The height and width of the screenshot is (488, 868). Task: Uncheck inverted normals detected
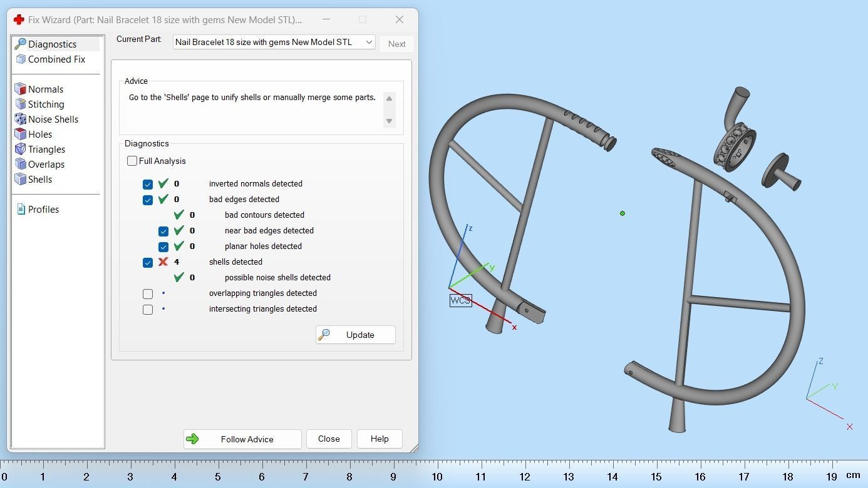pos(148,184)
